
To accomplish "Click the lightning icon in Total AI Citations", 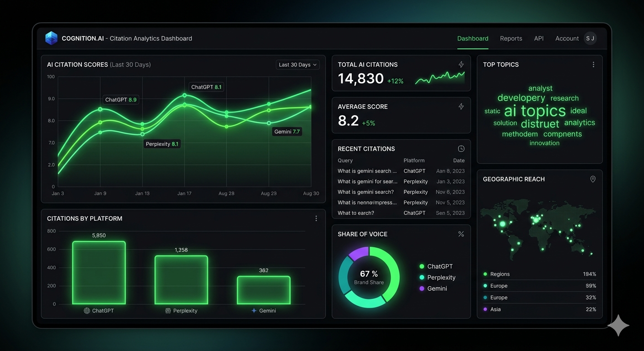I will (461, 64).
